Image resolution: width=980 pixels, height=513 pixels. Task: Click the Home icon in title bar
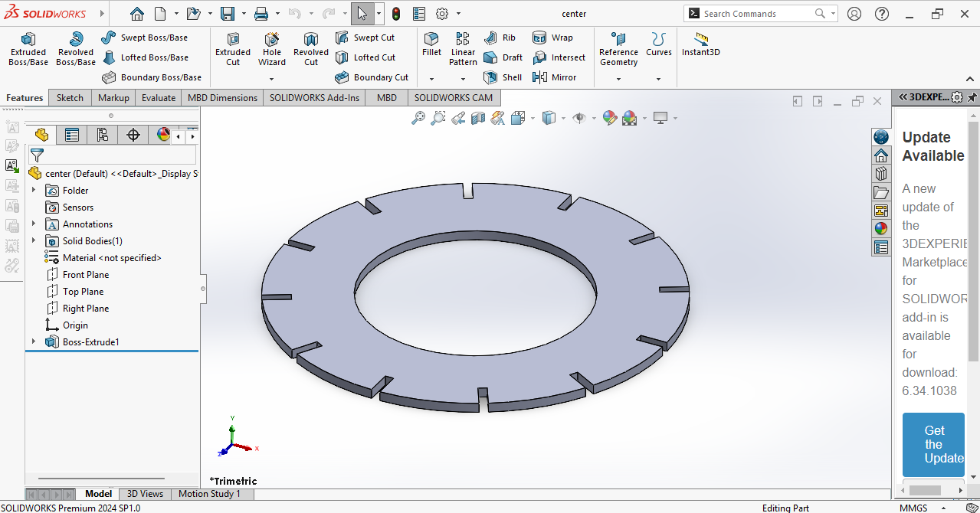pos(136,14)
